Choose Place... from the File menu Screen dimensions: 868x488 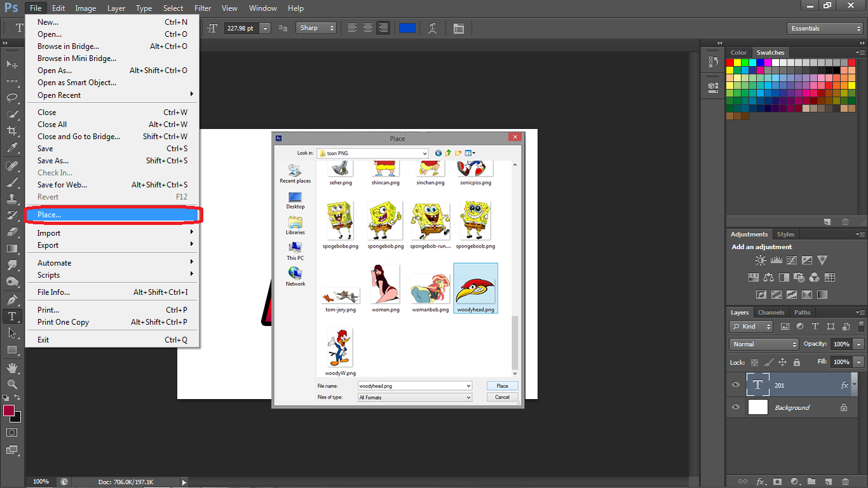click(x=113, y=215)
